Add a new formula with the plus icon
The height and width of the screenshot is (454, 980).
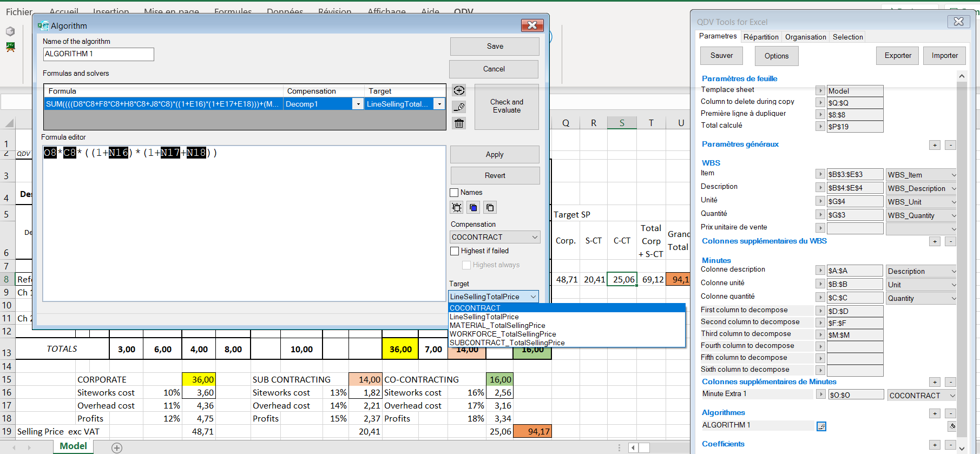[459, 90]
